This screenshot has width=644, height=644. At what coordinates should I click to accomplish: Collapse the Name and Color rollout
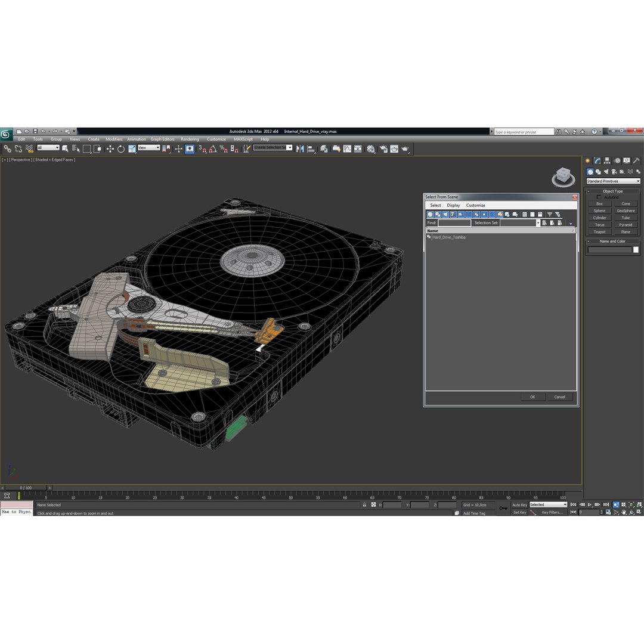[x=612, y=241]
